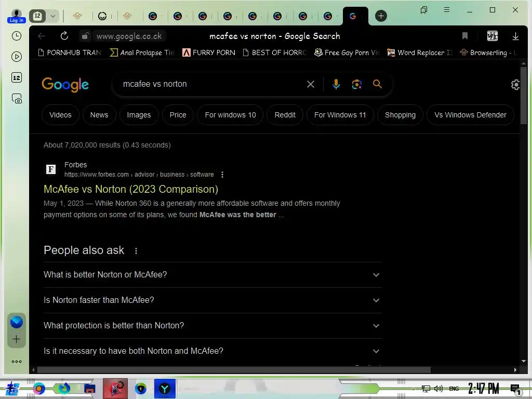532x399 pixels.
Task: Open sidebar three-dots more options
Action: tap(16, 362)
